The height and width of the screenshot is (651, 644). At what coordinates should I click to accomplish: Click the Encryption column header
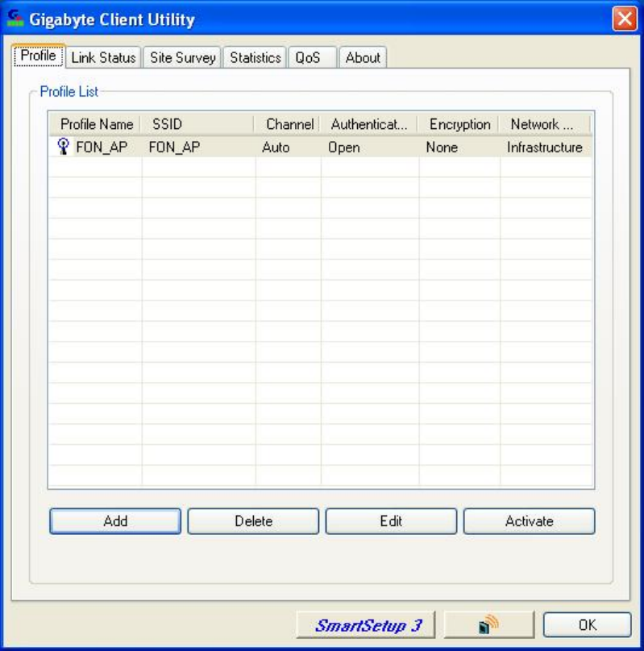459,124
